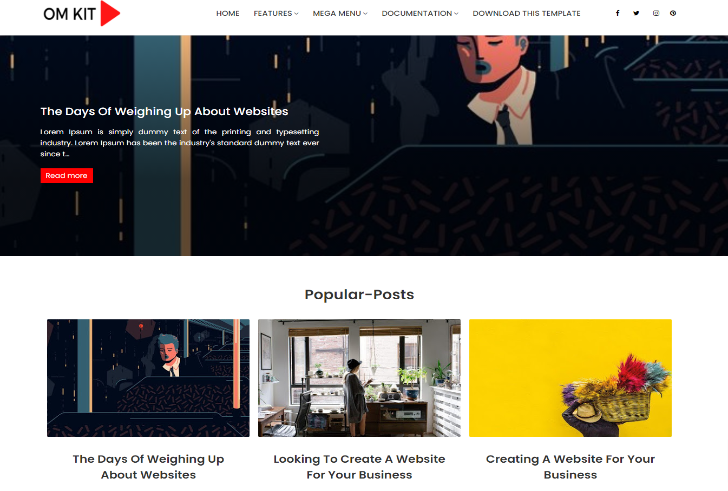Click the last round social icon
Image resolution: width=728 pixels, height=491 pixels.
coord(673,13)
